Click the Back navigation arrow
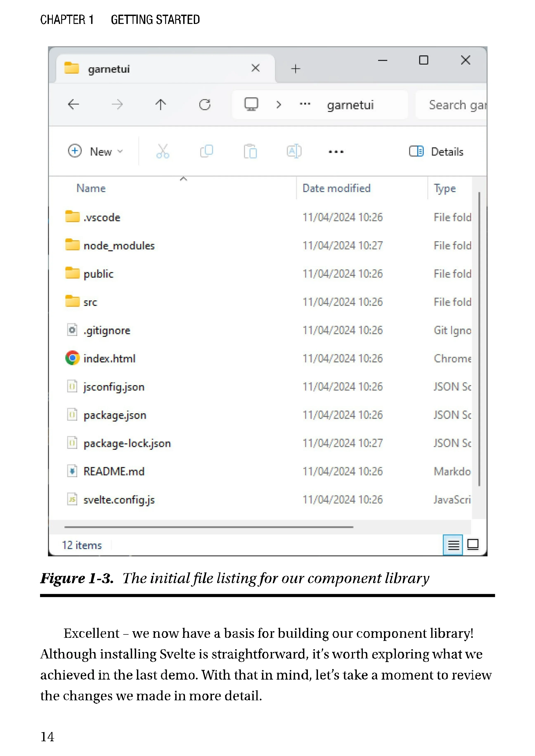 [73, 105]
